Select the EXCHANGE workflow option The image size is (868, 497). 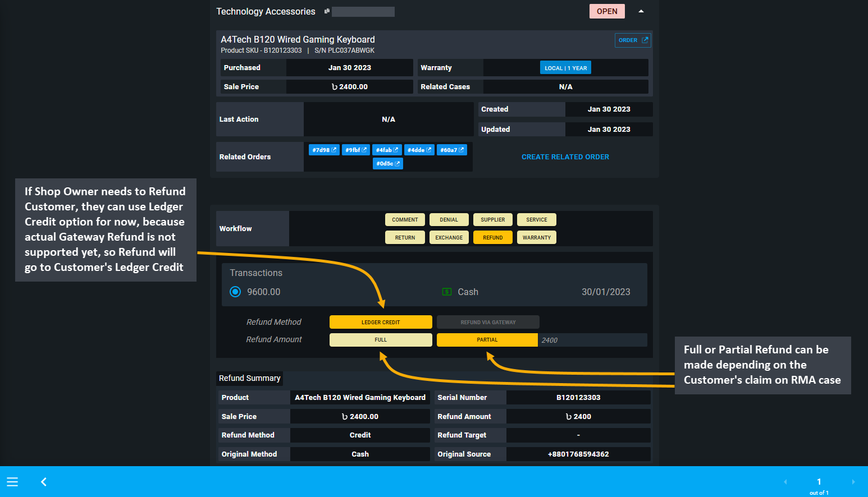449,238
